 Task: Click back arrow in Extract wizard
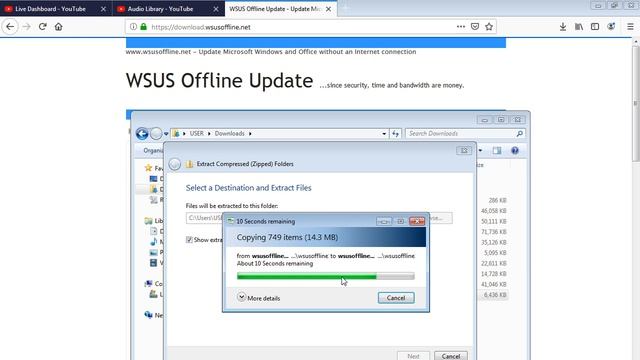(175, 164)
